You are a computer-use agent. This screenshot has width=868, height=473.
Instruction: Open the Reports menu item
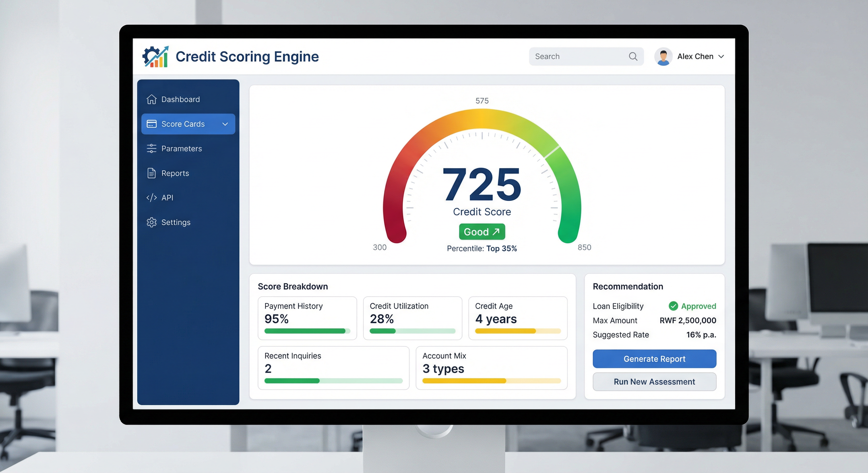(175, 173)
